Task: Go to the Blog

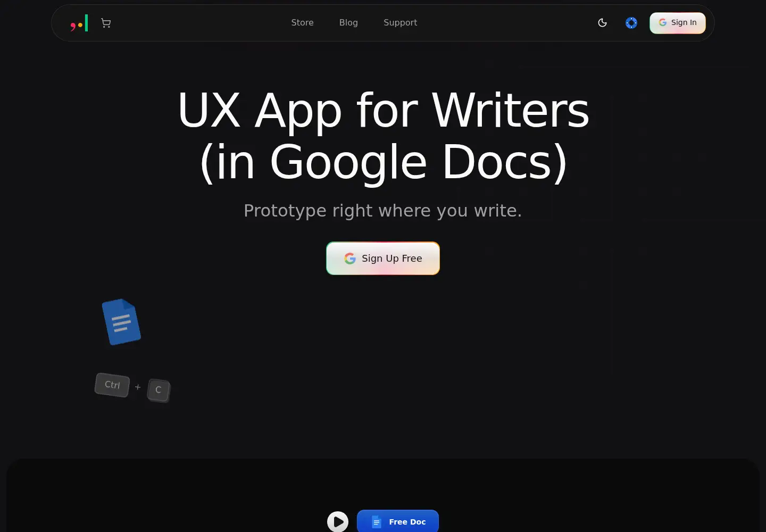Action: [x=348, y=23]
